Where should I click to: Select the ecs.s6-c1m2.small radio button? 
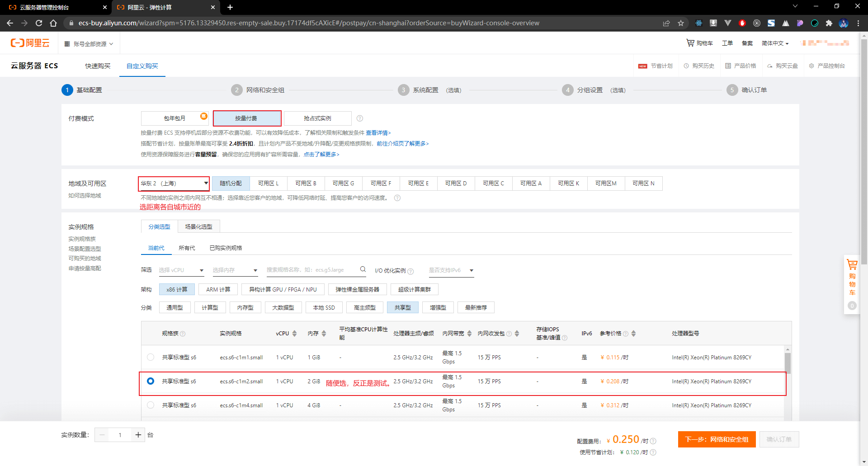pos(151,381)
